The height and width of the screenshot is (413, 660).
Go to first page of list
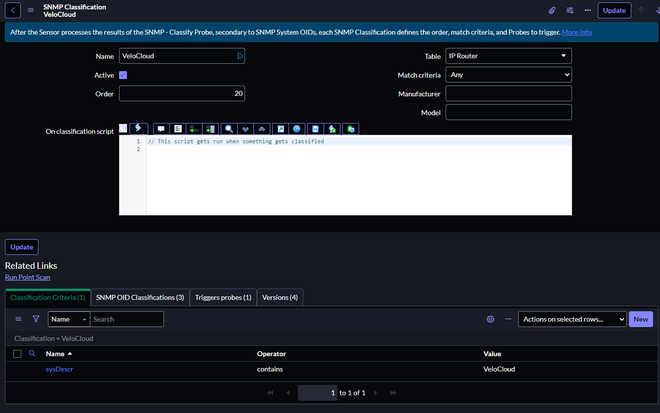pos(270,393)
